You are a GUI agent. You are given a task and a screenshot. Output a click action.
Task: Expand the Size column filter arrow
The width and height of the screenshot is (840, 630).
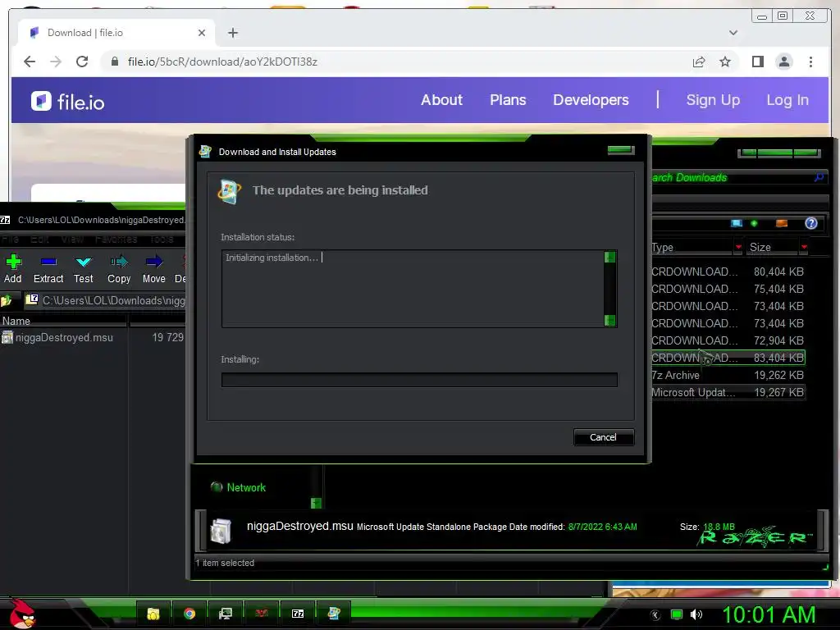tap(804, 247)
